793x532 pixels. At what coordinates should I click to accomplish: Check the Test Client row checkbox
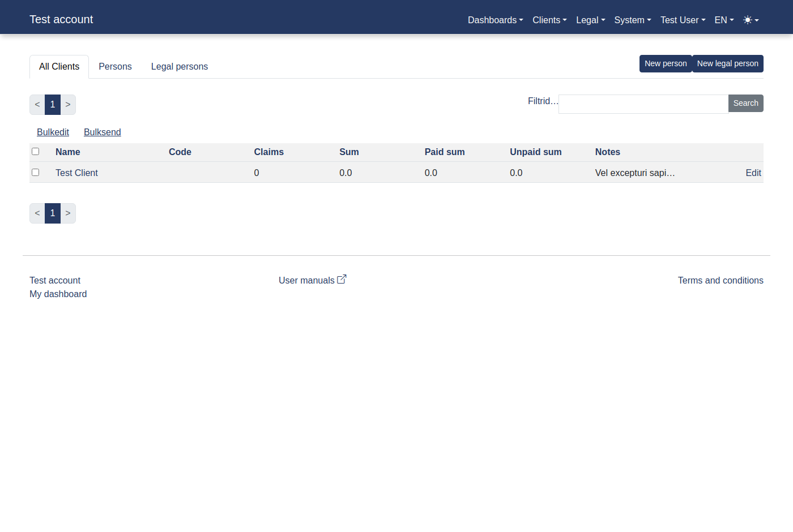tap(36, 173)
